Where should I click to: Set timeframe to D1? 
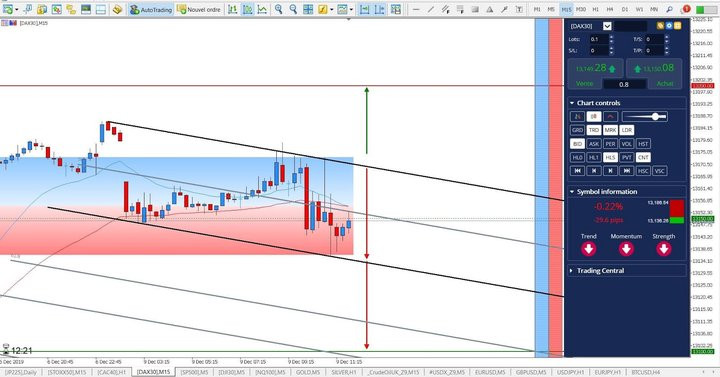625,9
